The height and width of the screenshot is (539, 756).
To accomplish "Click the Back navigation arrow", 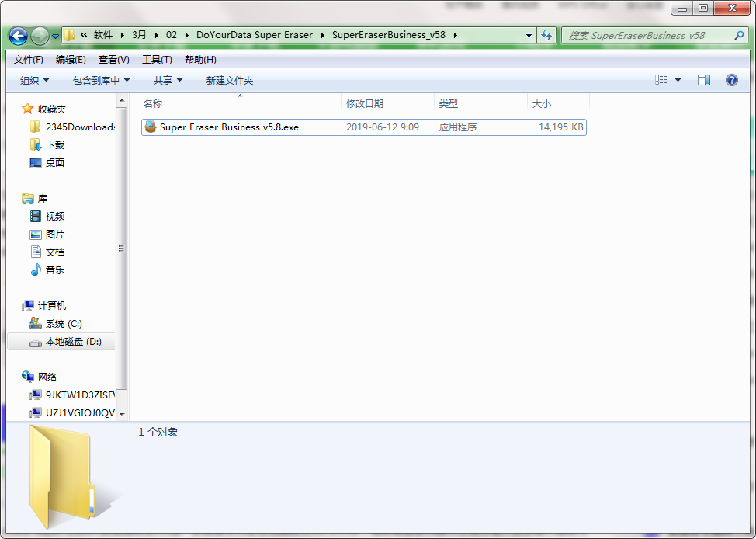I will coord(19,36).
